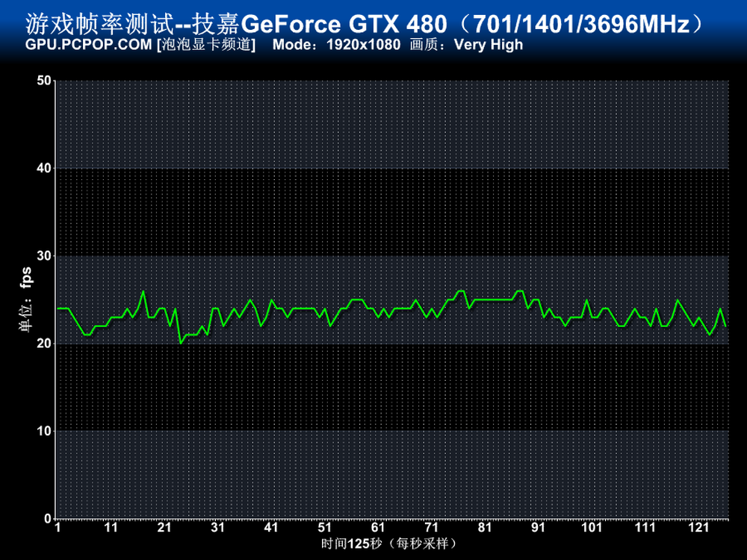Image resolution: width=747 pixels, height=560 pixels.
Task: Click the x-axis label 91
Action: coord(538,528)
